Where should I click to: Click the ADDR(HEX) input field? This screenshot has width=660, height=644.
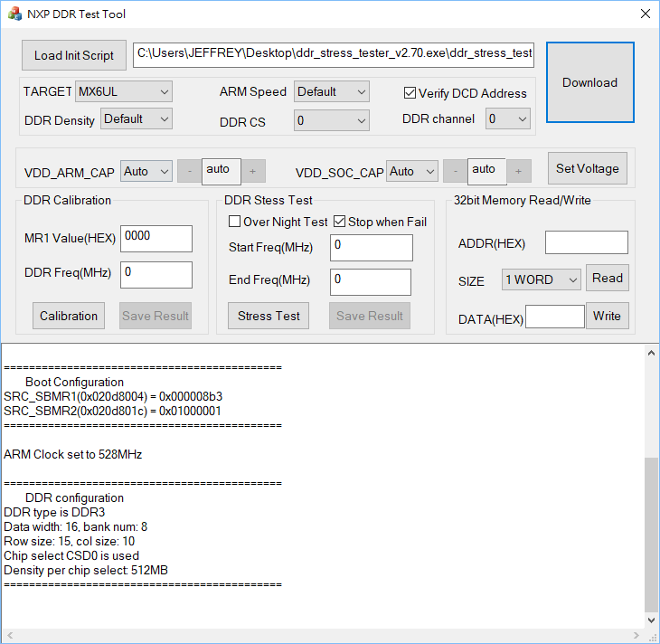point(587,242)
